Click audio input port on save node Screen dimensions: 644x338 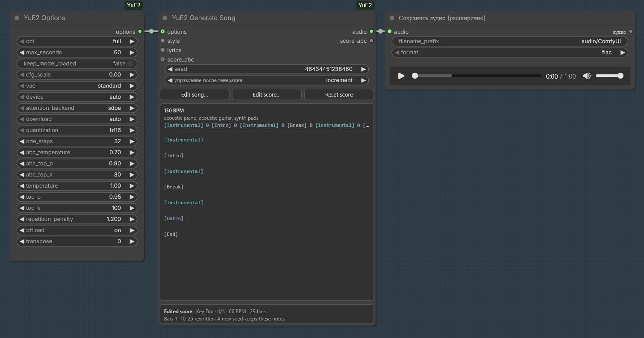[390, 32]
